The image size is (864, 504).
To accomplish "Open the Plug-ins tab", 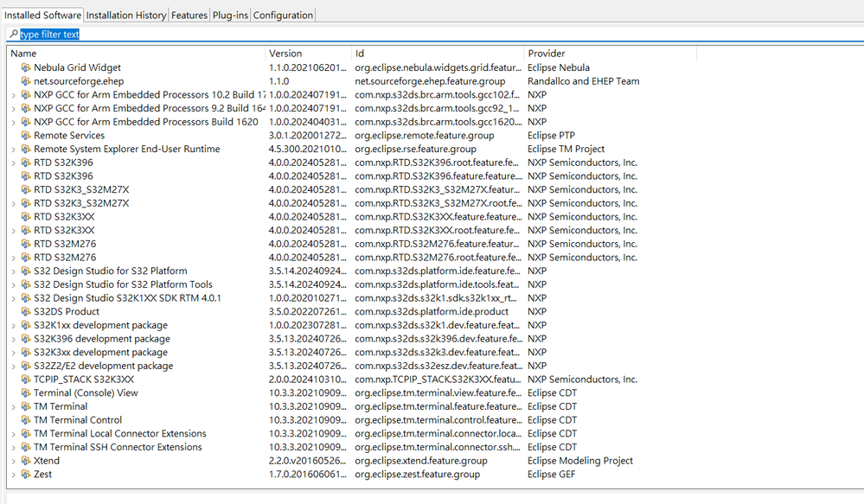I will click(x=230, y=16).
